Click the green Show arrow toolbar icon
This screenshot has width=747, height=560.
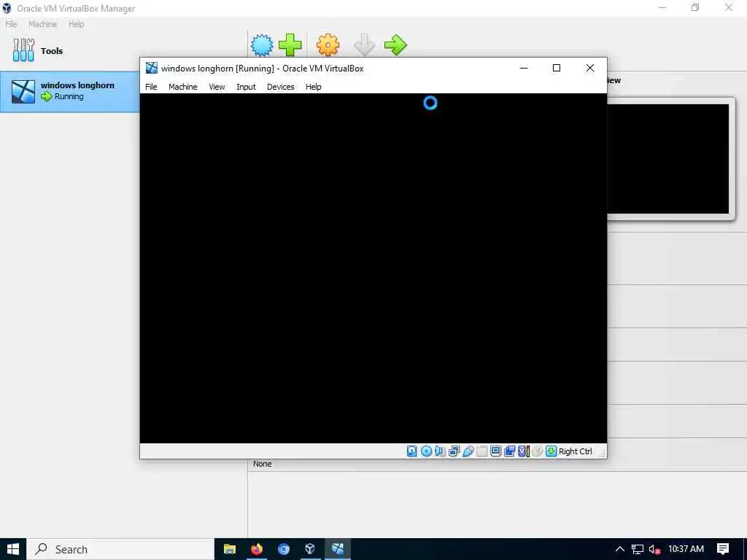point(395,45)
